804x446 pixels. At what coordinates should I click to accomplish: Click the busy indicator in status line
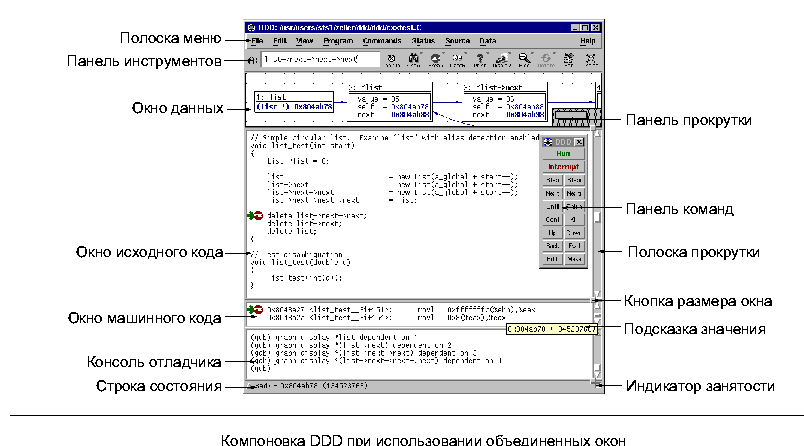[596, 384]
